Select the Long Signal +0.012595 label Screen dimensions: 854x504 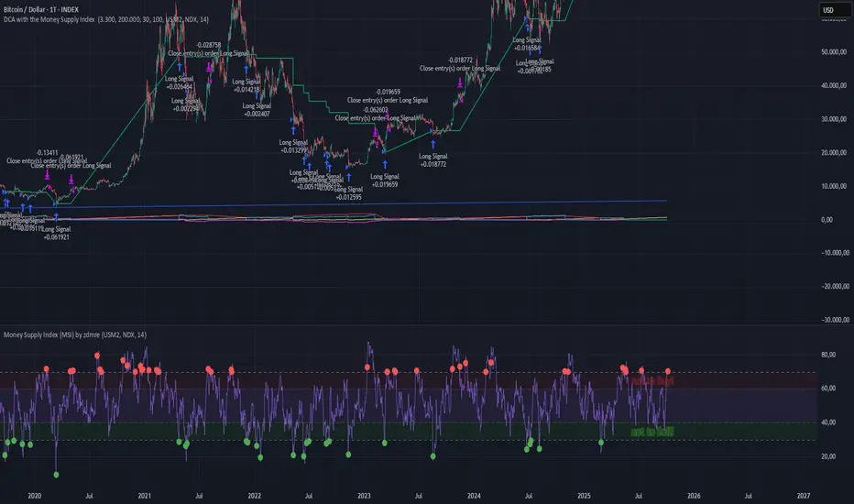(348, 193)
